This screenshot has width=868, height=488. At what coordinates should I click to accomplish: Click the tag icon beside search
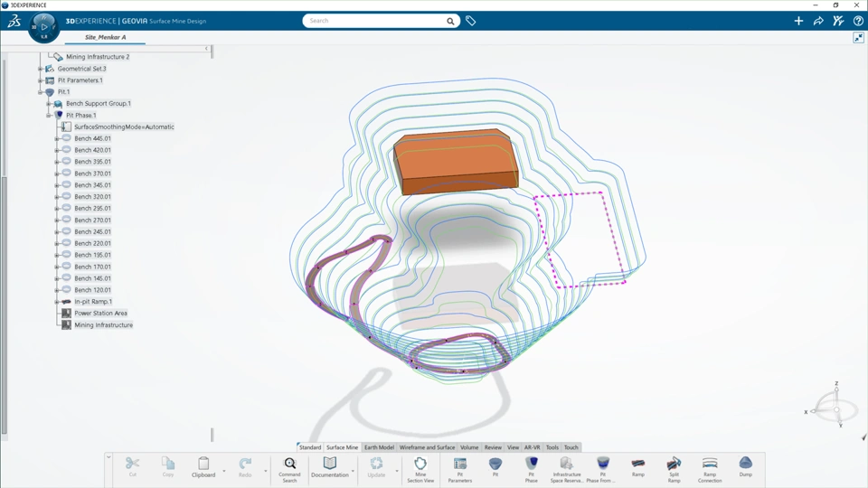pyautogui.click(x=470, y=21)
